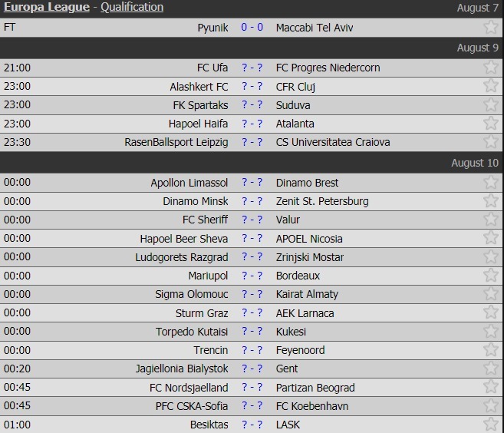
Task: Open the Europa League link
Action: tap(48, 7)
